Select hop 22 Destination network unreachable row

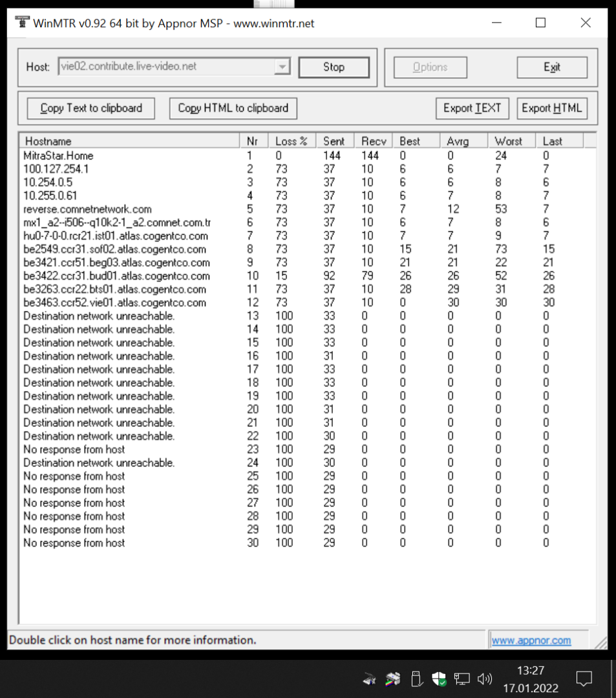(307, 436)
